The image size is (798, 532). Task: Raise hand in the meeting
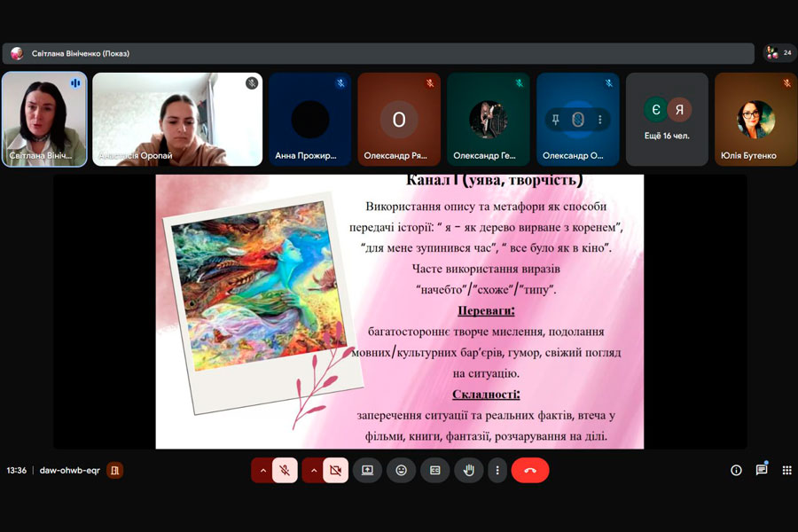tap(469, 471)
